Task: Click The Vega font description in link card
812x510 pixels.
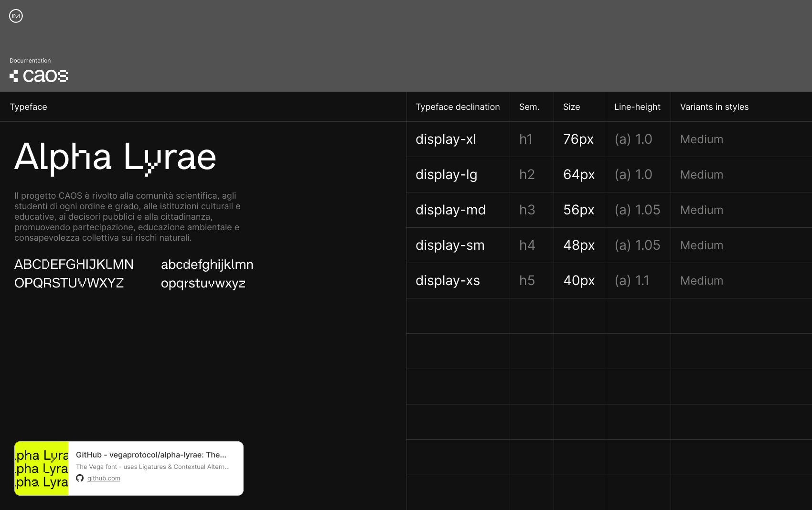Action: click(153, 467)
